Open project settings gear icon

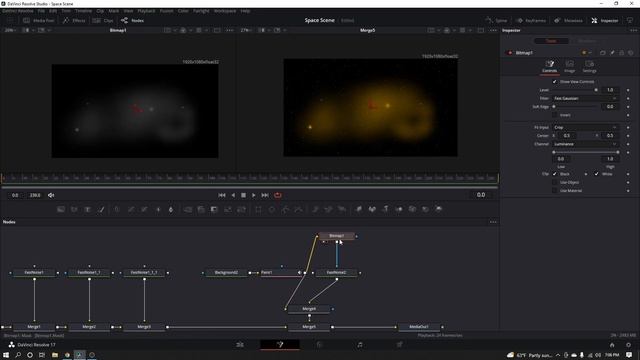(629, 345)
